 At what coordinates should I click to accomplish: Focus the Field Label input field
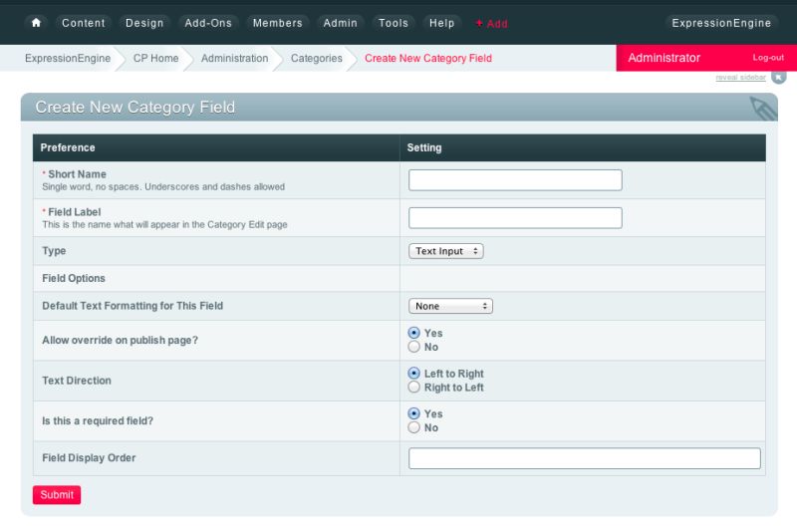(515, 217)
